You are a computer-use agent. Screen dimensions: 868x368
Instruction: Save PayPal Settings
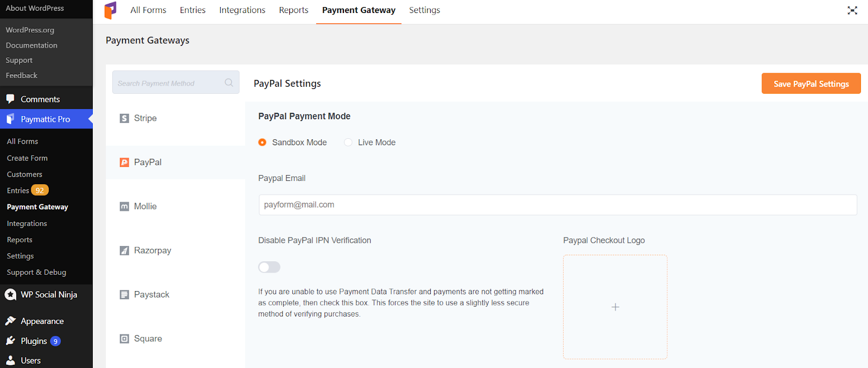(811, 83)
